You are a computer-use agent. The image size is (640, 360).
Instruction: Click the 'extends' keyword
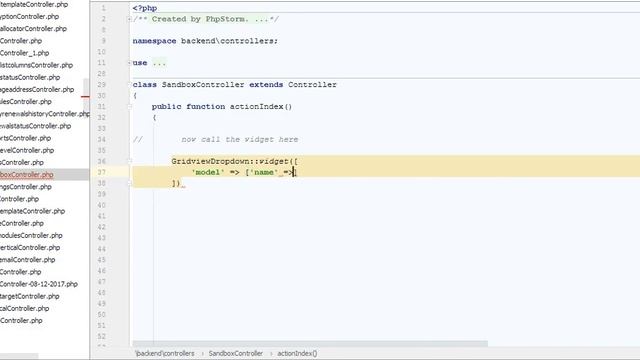coord(266,85)
